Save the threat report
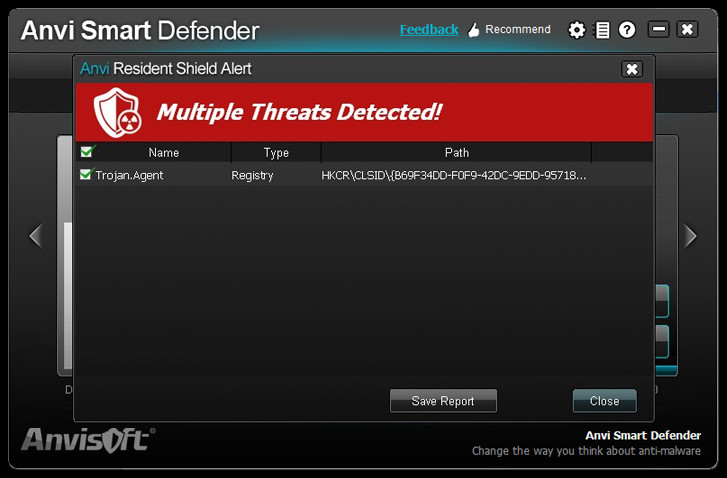This screenshot has width=727, height=478. (443, 401)
